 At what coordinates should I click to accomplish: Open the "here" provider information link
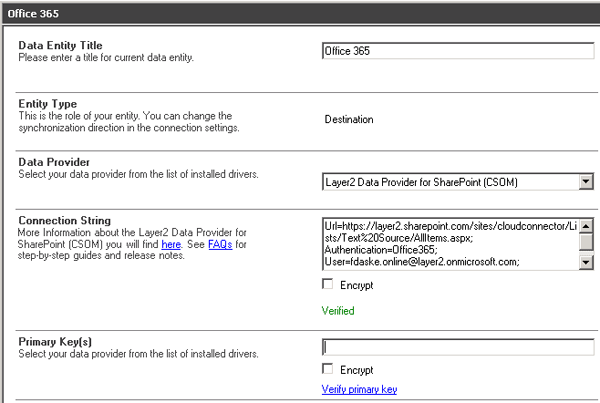pos(171,244)
